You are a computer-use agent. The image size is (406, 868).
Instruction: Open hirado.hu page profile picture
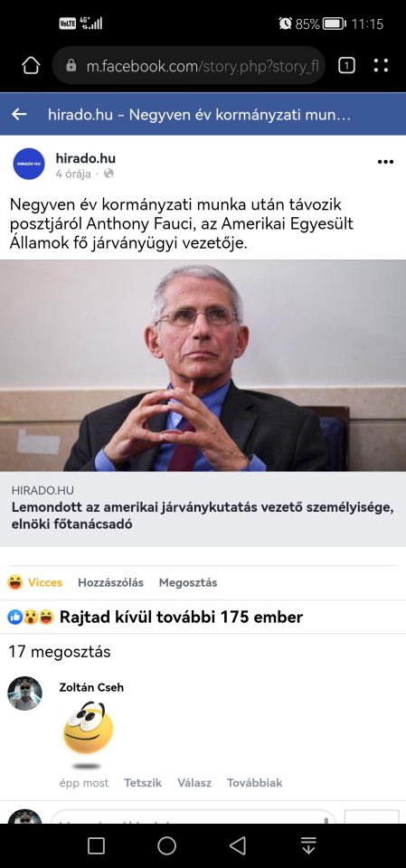[x=29, y=164]
